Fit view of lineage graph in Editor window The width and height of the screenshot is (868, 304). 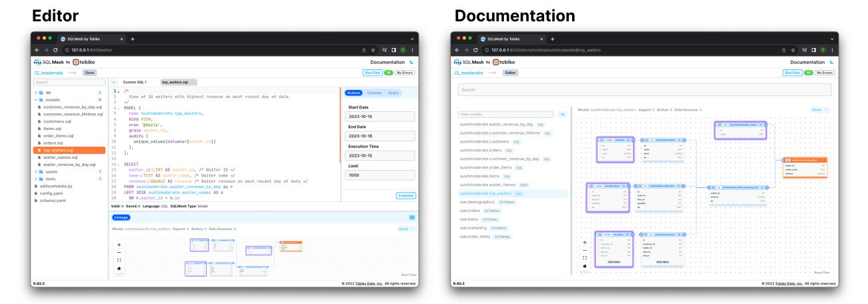(119, 260)
